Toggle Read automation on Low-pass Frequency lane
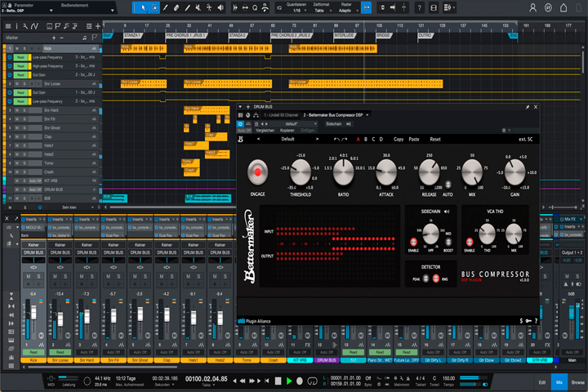 (x=20, y=57)
